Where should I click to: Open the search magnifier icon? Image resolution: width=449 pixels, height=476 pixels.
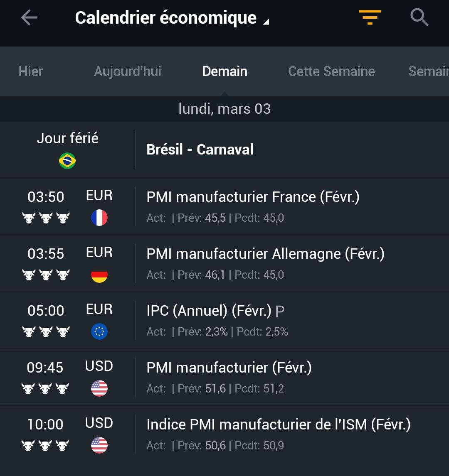[x=419, y=17]
